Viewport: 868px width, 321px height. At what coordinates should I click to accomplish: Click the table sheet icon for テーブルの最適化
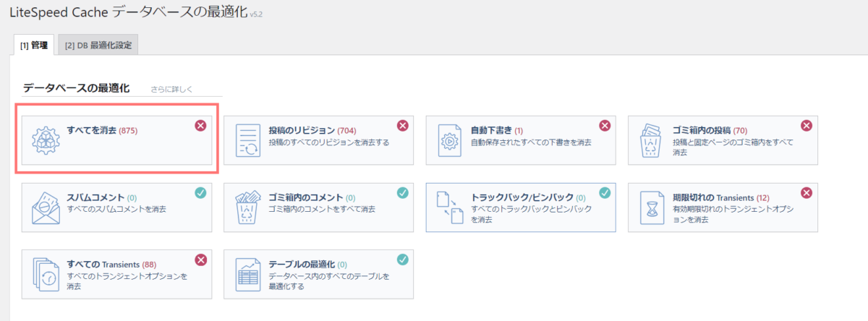click(x=247, y=274)
